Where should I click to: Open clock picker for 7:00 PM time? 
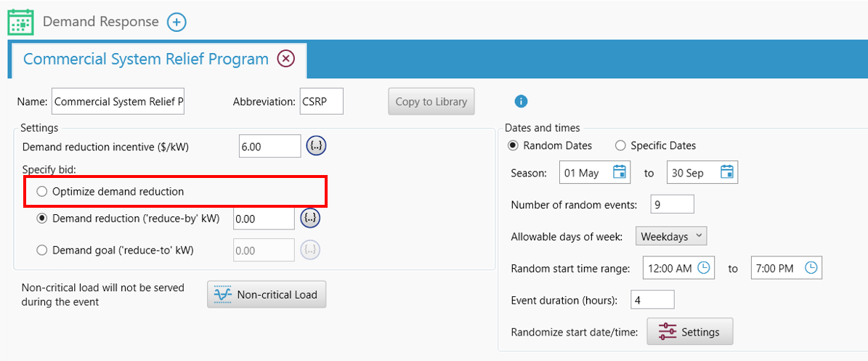(x=811, y=268)
